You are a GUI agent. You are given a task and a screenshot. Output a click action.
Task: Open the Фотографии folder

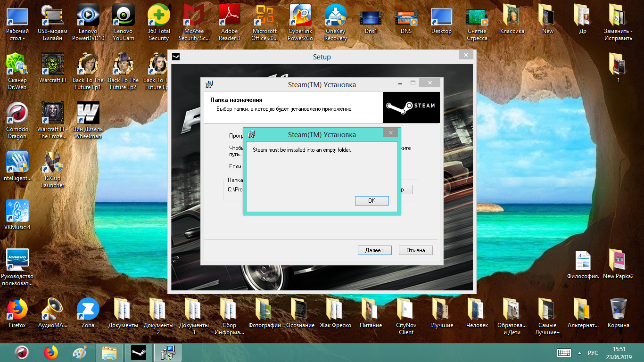[264, 313]
